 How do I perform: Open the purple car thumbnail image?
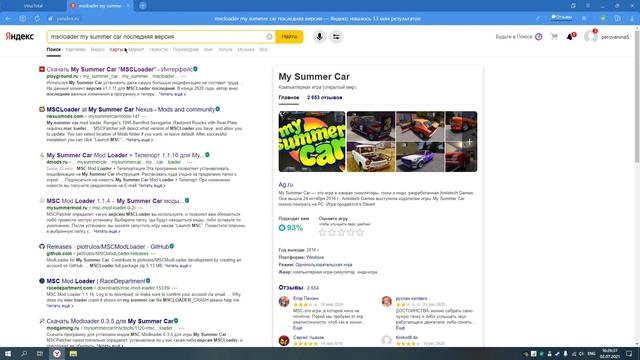pyautogui.click(x=420, y=157)
